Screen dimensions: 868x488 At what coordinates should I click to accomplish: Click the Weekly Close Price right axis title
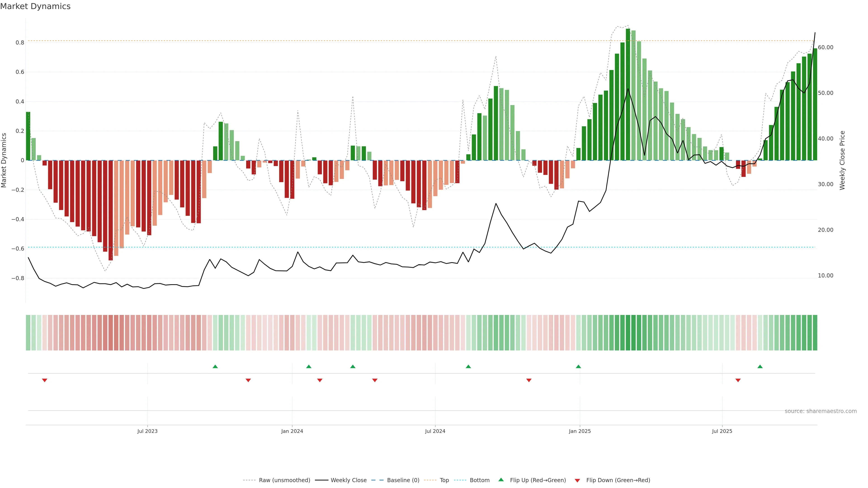pos(842,160)
